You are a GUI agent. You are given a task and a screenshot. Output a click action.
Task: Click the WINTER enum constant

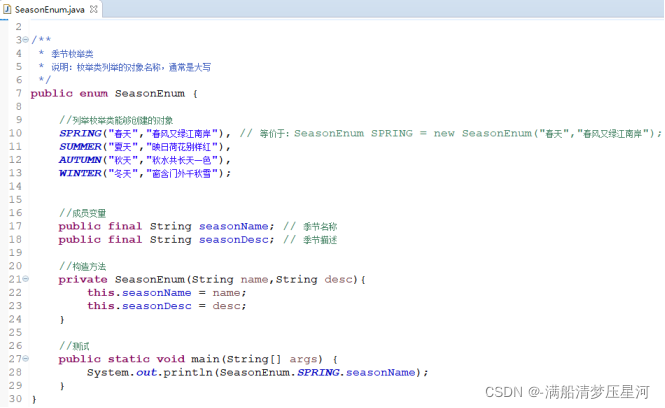click(x=80, y=173)
